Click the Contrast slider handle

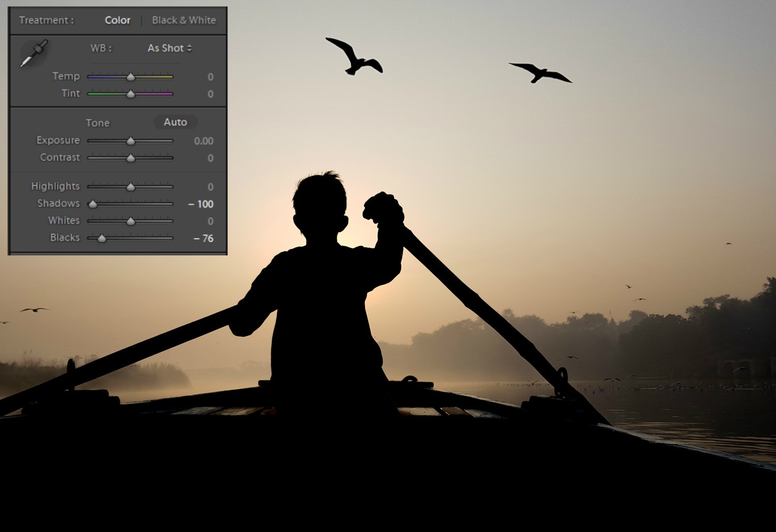130,158
